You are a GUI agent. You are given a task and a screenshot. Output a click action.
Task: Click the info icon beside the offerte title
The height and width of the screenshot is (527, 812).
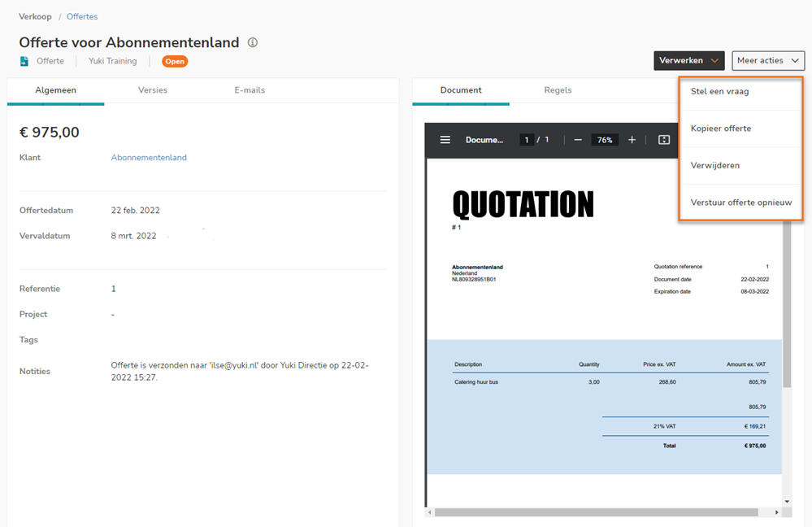pos(252,42)
